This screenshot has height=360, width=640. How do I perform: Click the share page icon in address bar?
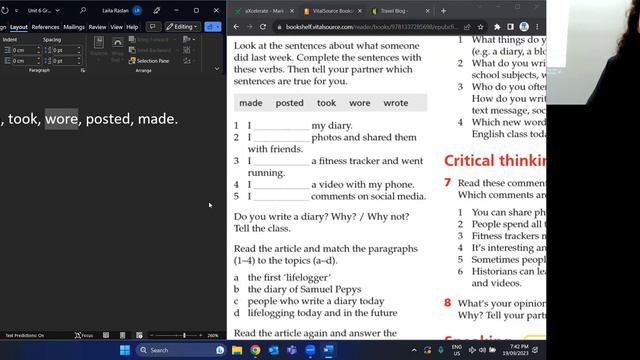click(467, 27)
